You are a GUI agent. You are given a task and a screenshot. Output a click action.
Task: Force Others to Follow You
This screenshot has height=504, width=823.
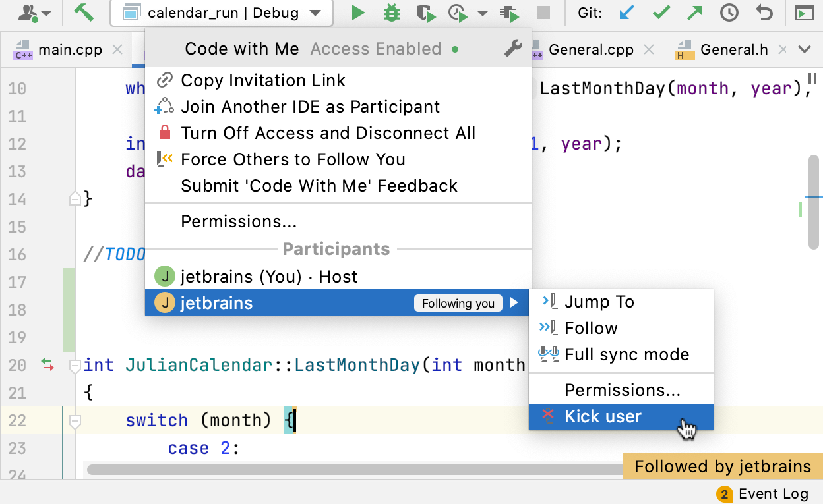coord(293,159)
